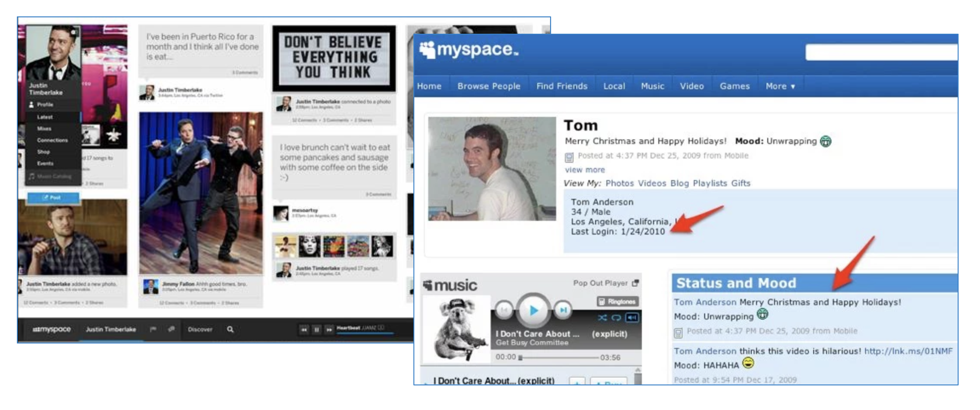The height and width of the screenshot is (410, 980).
Task: Click the myspace music logo
Action: [450, 285]
